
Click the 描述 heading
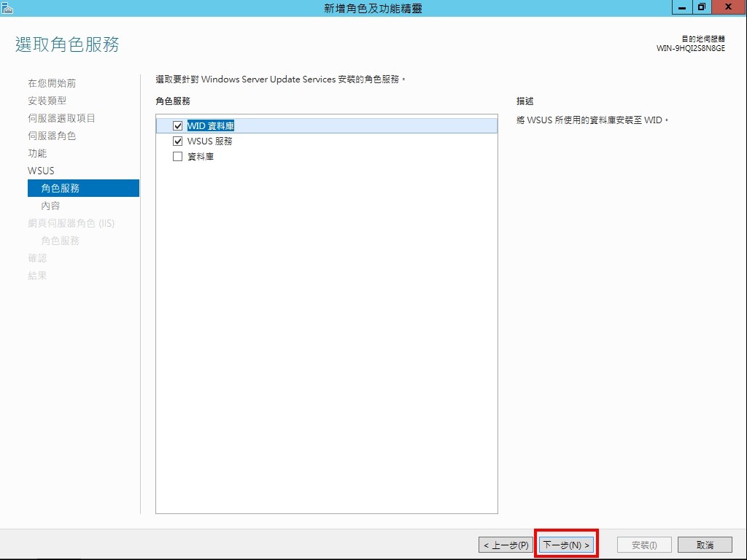[x=525, y=101]
